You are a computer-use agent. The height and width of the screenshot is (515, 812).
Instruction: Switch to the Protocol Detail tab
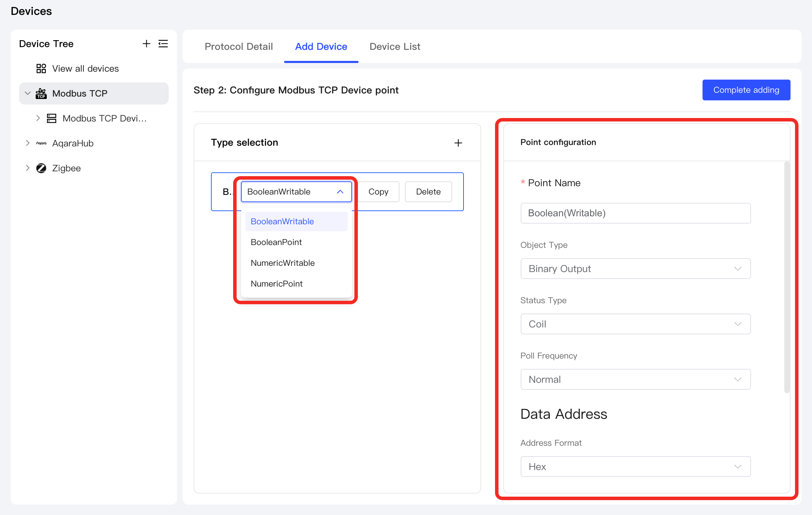click(239, 46)
